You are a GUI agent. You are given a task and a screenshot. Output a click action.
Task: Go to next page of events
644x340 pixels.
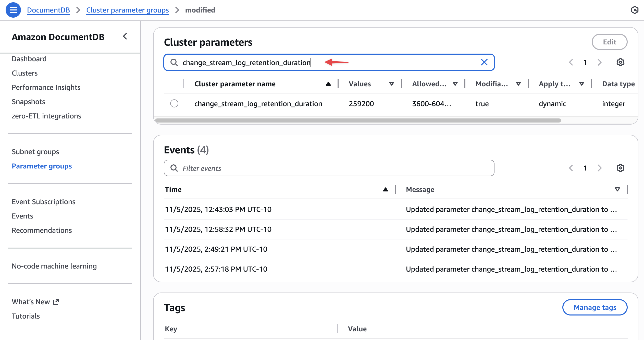point(600,168)
